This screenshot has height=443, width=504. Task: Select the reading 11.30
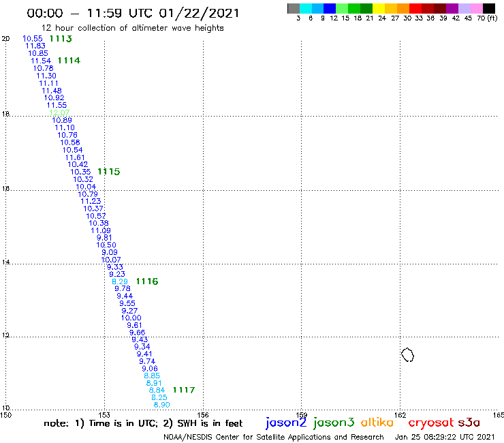(x=46, y=76)
